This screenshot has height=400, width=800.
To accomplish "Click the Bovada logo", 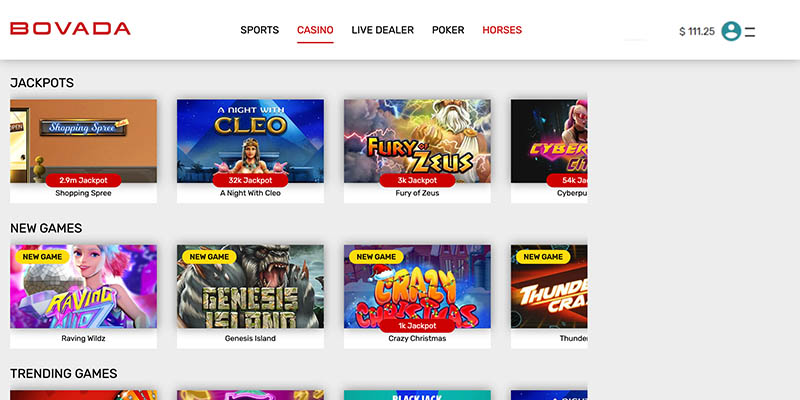I will (70, 29).
